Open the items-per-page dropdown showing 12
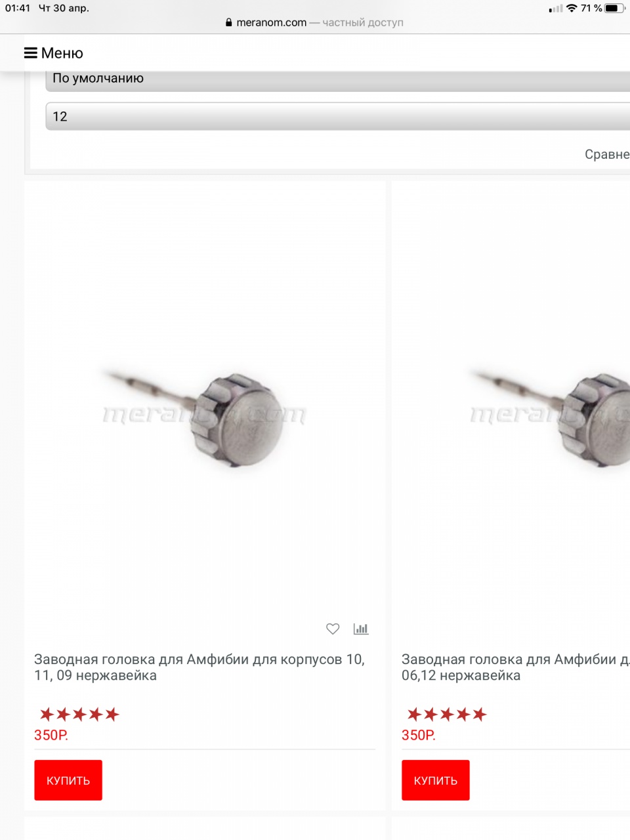Viewport: 630px width, 840px height. pyautogui.click(x=337, y=116)
